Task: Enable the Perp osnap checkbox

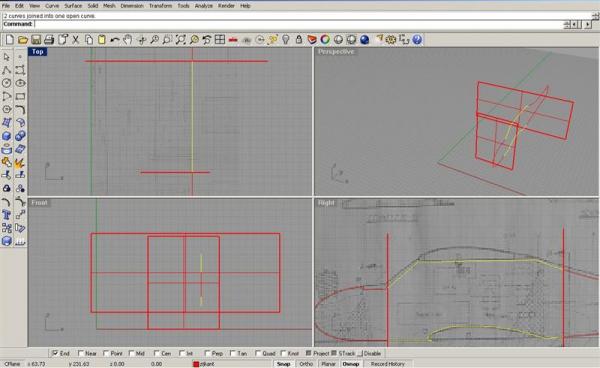Action: (x=207, y=353)
